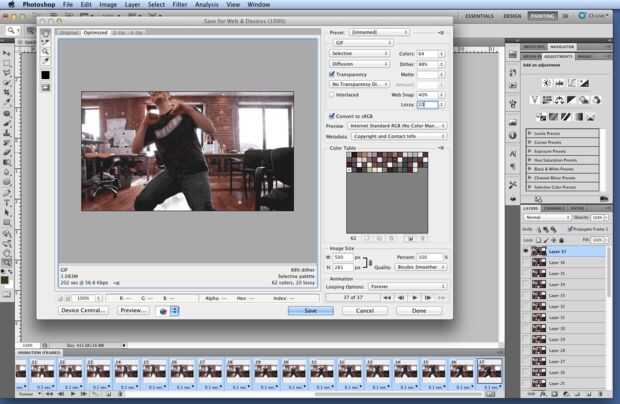Select the Type tool in the Photoshop toolbar
This screenshot has width=620, height=404.
coord(6,203)
